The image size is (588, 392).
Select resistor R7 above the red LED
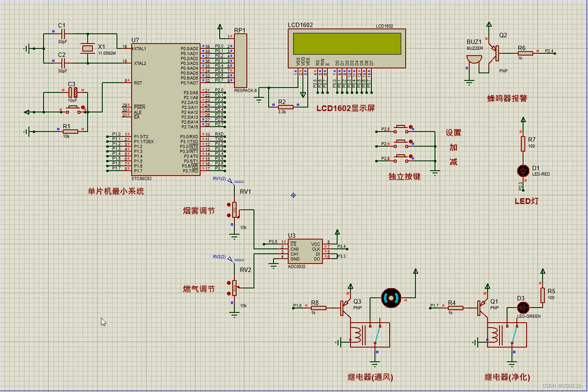pyautogui.click(x=524, y=143)
